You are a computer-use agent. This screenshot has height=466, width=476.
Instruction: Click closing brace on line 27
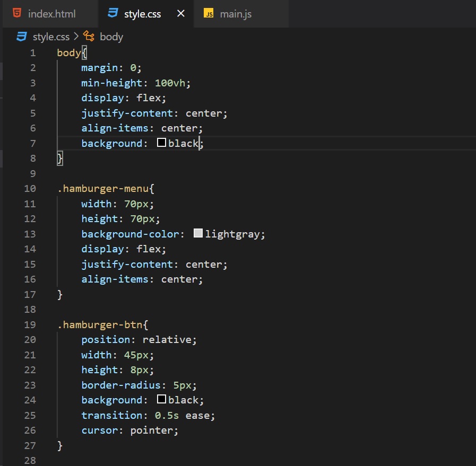point(60,446)
